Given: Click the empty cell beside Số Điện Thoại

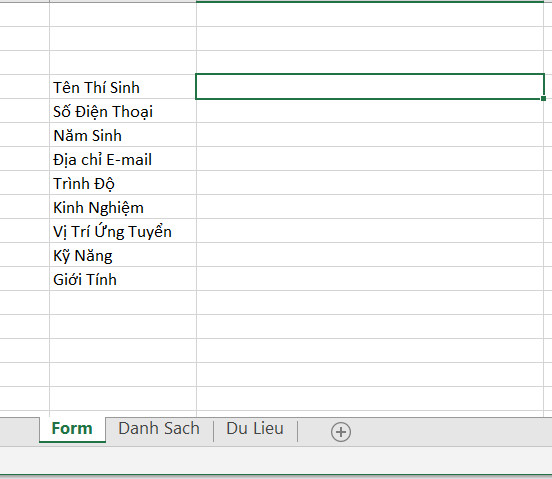Looking at the screenshot, I should click(x=370, y=111).
